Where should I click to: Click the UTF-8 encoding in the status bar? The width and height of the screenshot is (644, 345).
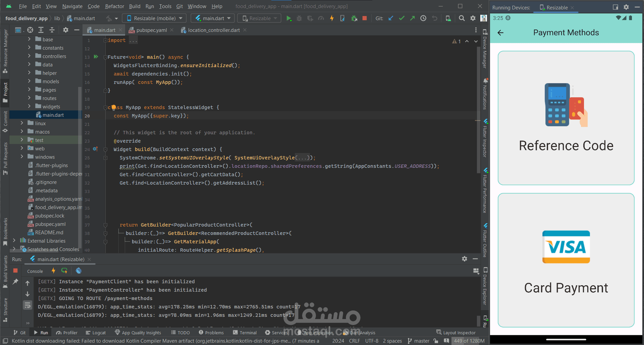[372, 341]
